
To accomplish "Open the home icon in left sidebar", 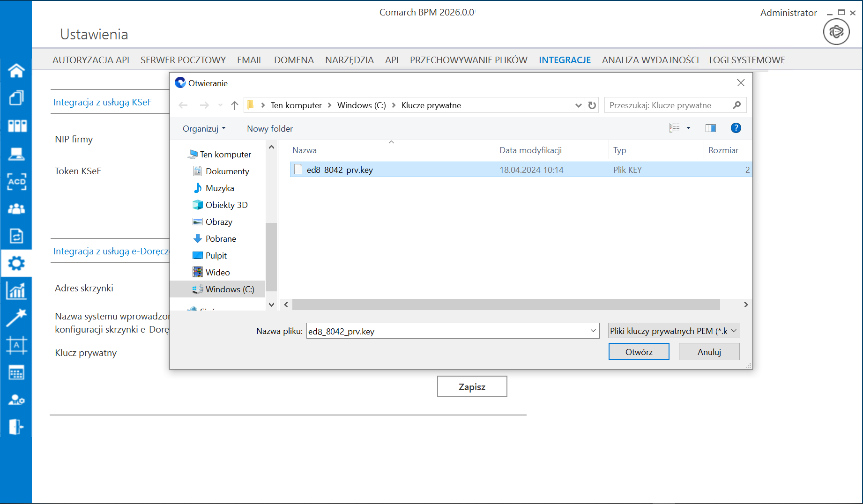I will click(x=16, y=70).
